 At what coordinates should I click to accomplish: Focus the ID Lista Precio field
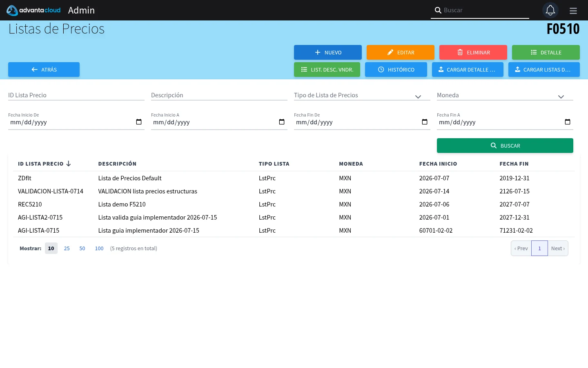point(76,95)
